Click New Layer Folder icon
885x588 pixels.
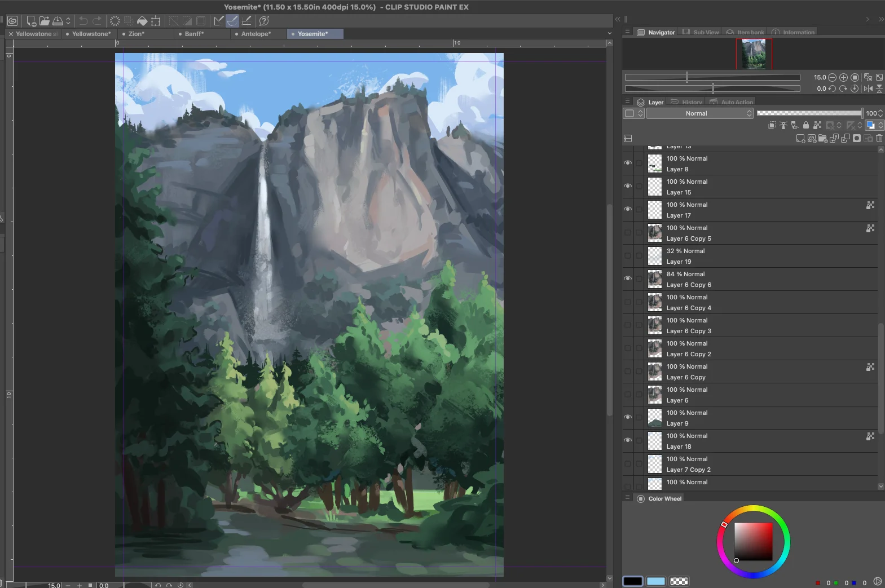point(823,138)
